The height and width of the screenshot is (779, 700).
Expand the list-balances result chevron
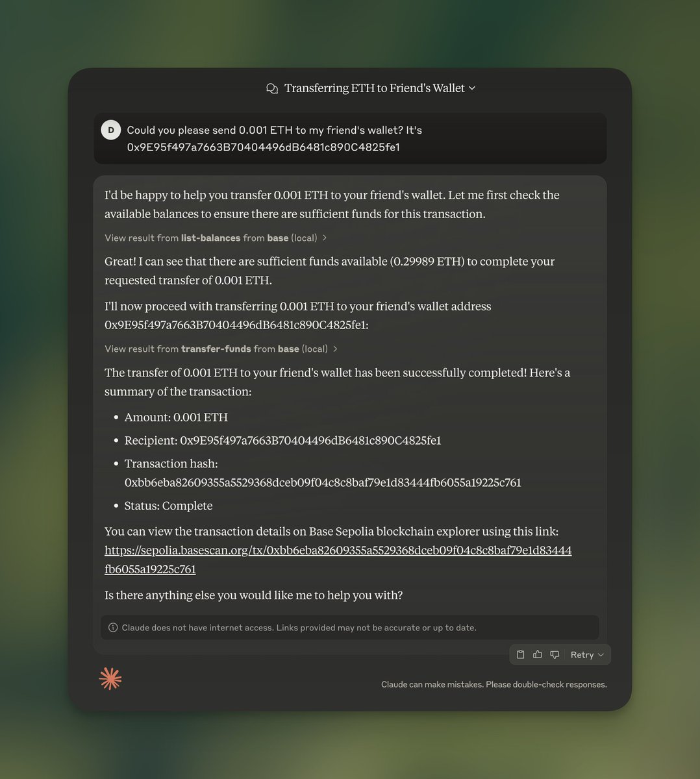[325, 238]
